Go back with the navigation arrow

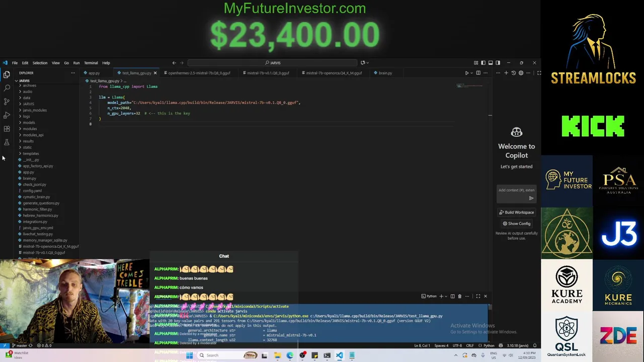coord(174,63)
